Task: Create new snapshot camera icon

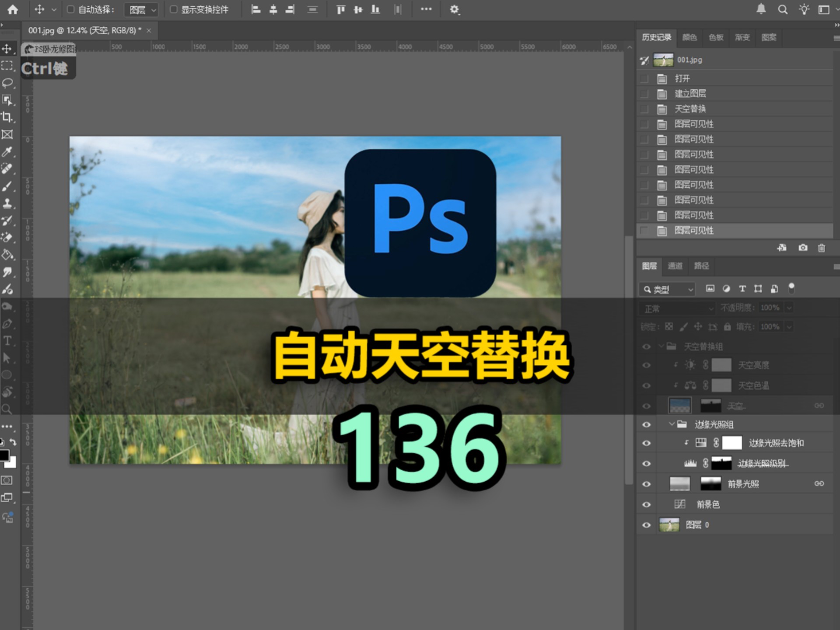Action: point(803,248)
